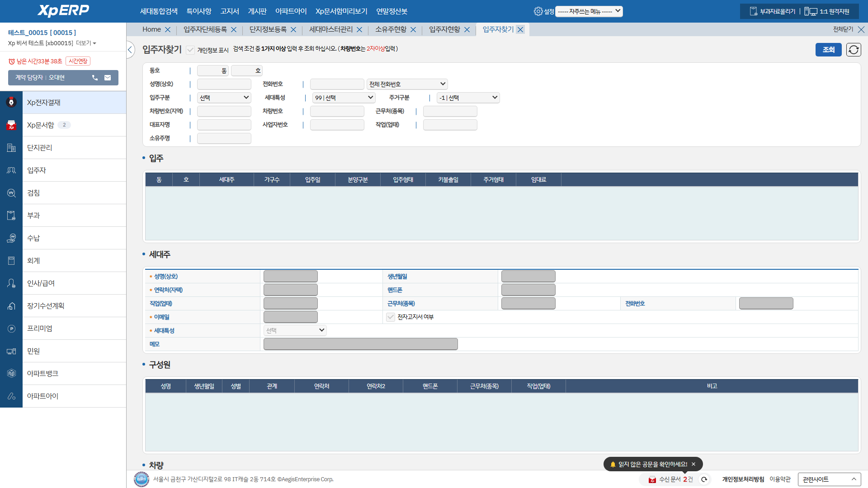
Task: Open the 설정 gear icon
Action: tap(538, 11)
